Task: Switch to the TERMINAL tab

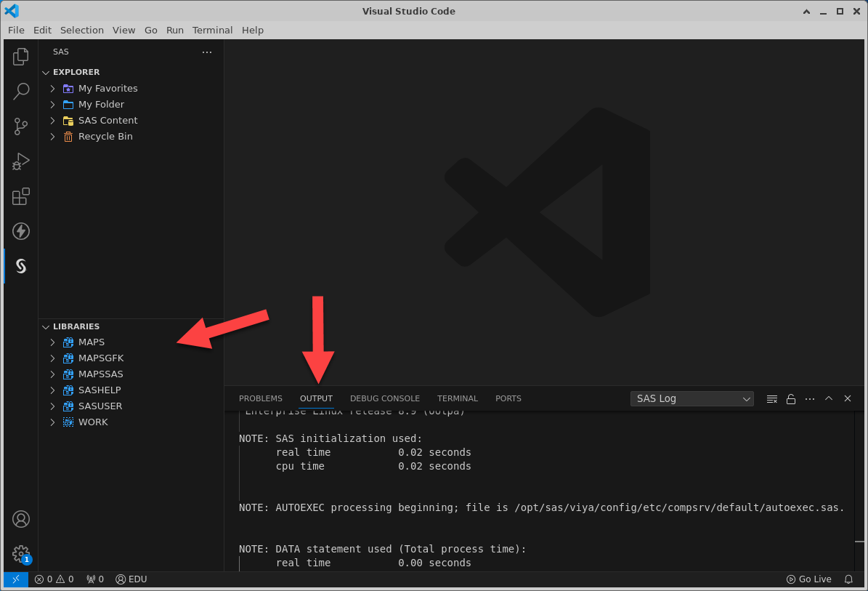Action: (457, 398)
